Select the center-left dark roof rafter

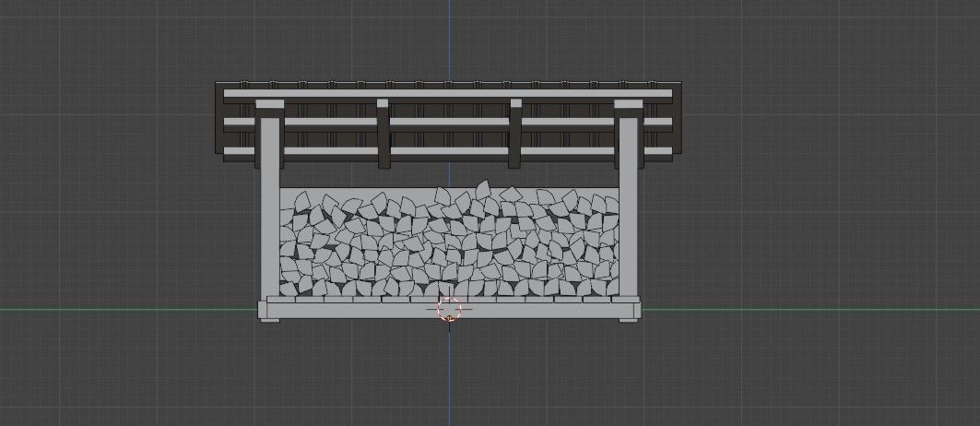tap(384, 134)
